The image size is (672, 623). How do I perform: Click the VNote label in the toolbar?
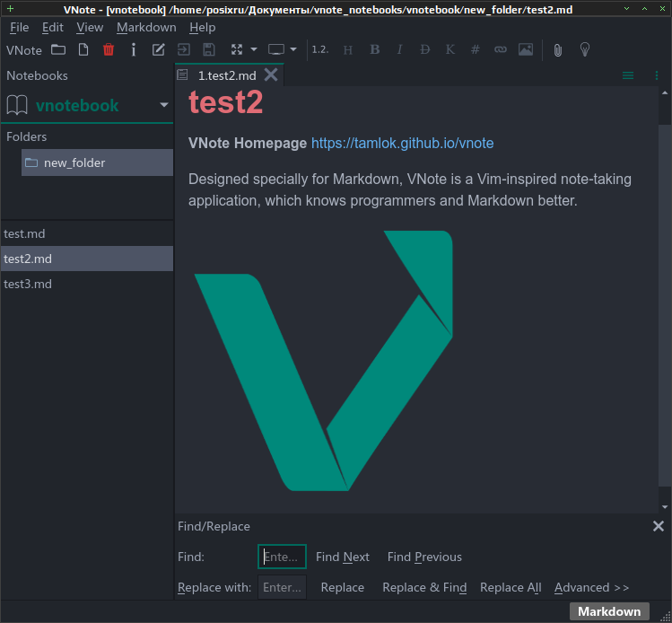24,50
